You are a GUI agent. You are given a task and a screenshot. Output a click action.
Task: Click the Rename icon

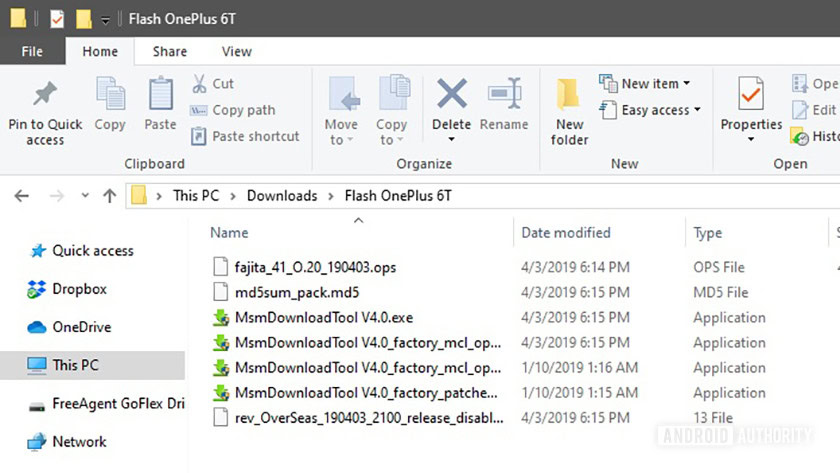point(505,93)
